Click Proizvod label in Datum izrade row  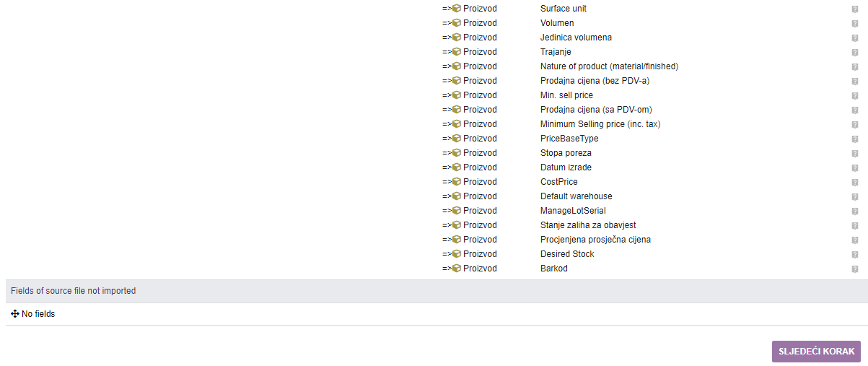[480, 167]
